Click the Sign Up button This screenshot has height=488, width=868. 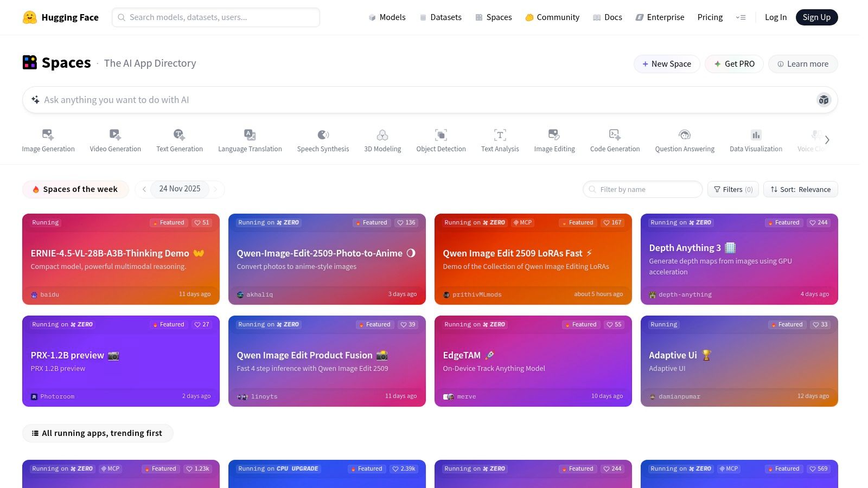816,17
